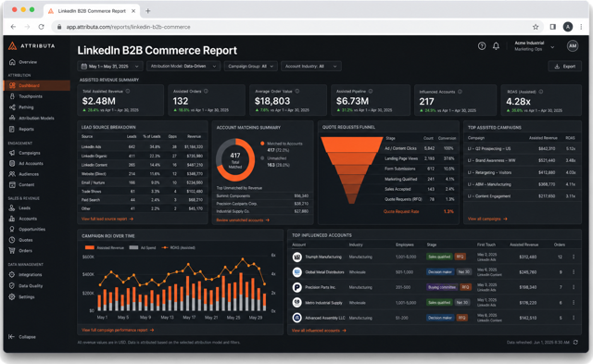Open the Account Industry dropdown
This screenshot has width=593, height=364.
(x=311, y=66)
